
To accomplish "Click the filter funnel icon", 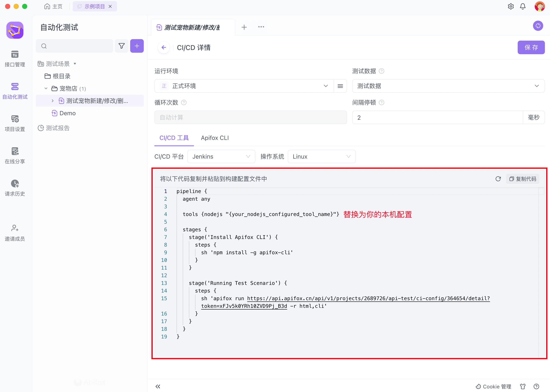I will [x=121, y=46].
